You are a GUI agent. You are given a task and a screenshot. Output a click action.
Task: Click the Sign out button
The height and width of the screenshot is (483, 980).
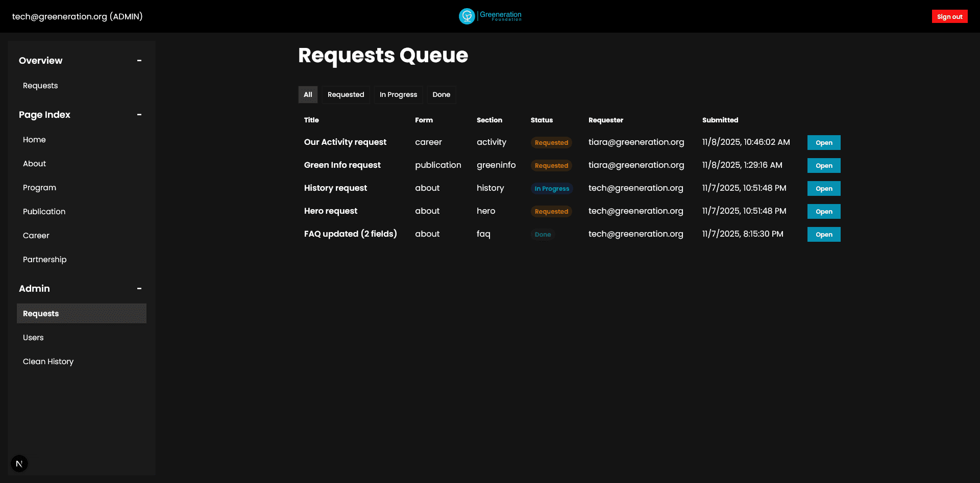coord(949,16)
